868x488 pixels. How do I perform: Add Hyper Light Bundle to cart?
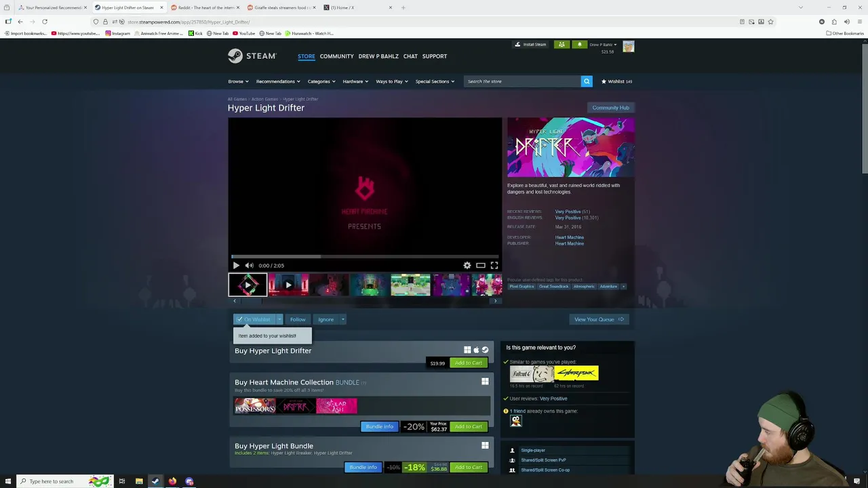[469, 467]
